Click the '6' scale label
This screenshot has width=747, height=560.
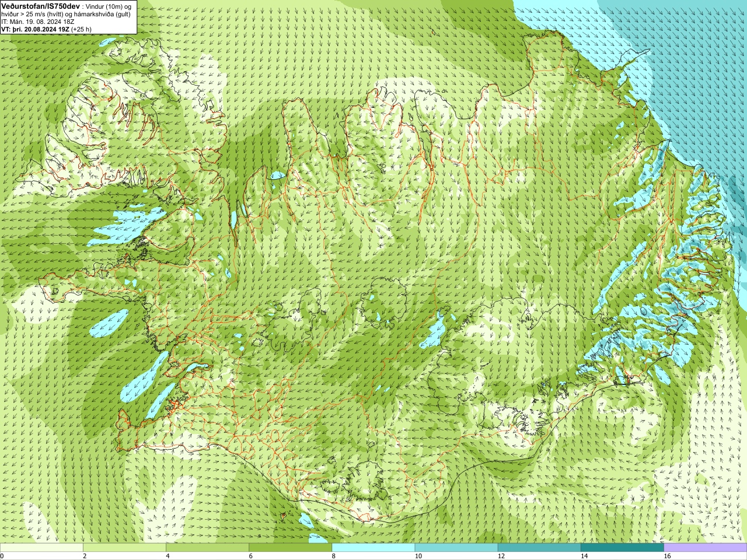pyautogui.click(x=250, y=556)
